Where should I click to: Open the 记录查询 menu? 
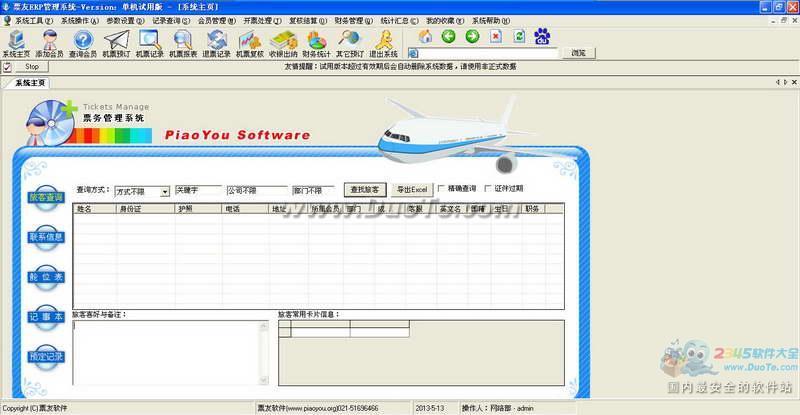coord(171,21)
